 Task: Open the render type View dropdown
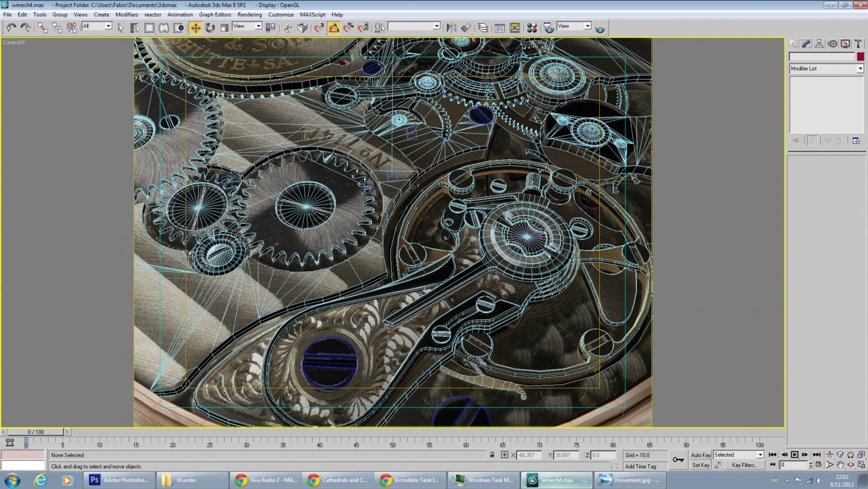tap(574, 26)
